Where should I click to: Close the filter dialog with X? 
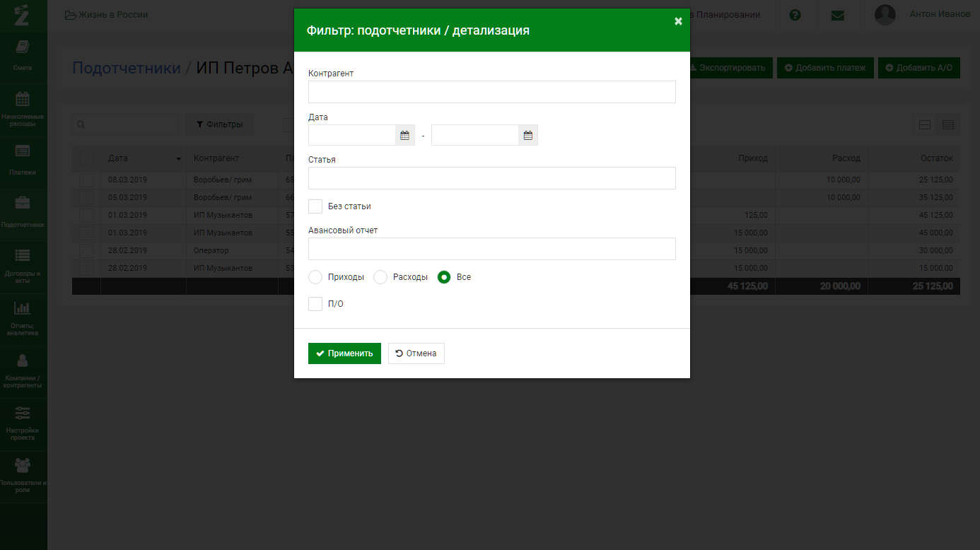pos(678,21)
